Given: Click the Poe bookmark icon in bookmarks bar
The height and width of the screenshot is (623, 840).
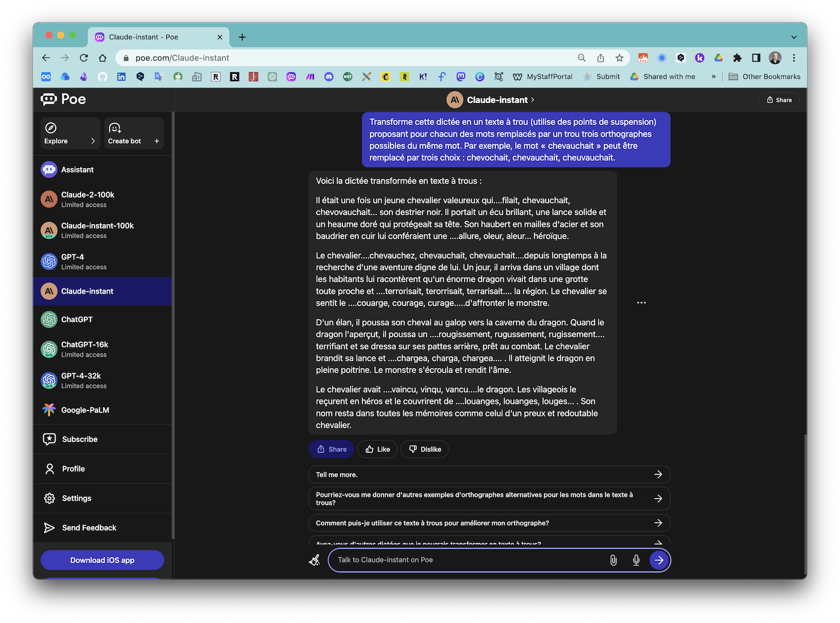Looking at the screenshot, I should point(291,77).
